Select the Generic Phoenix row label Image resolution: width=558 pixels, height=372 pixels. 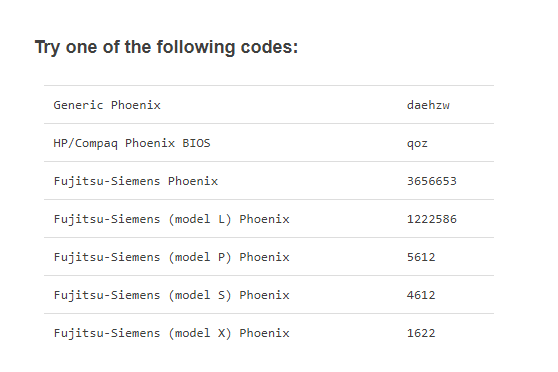tap(107, 105)
